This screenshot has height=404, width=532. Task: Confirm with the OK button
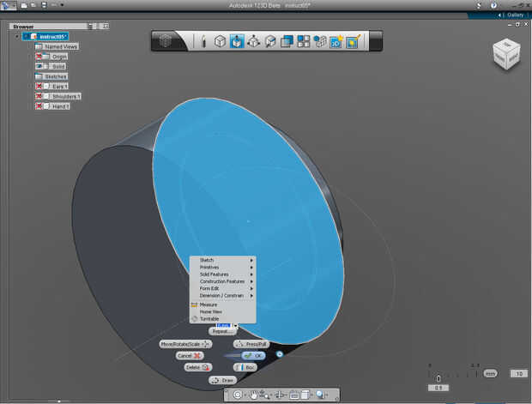coord(253,355)
